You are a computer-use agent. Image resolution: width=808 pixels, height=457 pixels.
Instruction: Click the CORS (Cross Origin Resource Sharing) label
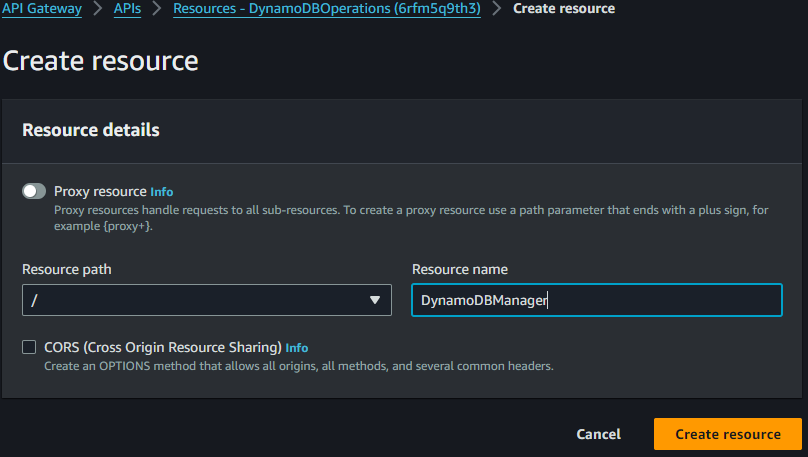click(x=163, y=347)
